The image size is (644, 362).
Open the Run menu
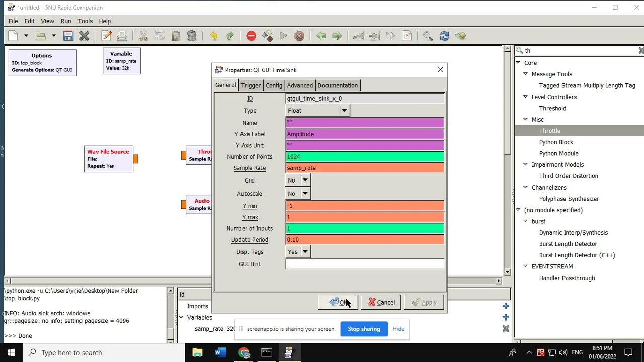pyautogui.click(x=66, y=21)
